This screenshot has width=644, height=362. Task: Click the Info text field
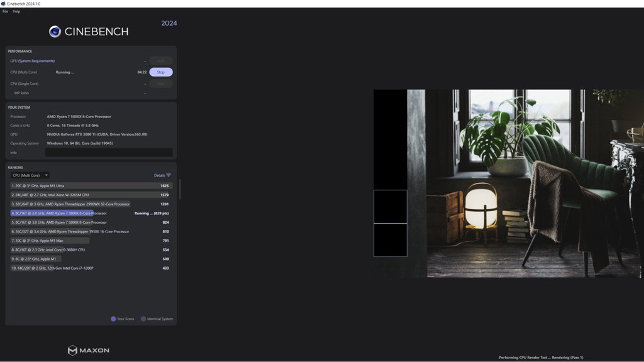pos(109,152)
